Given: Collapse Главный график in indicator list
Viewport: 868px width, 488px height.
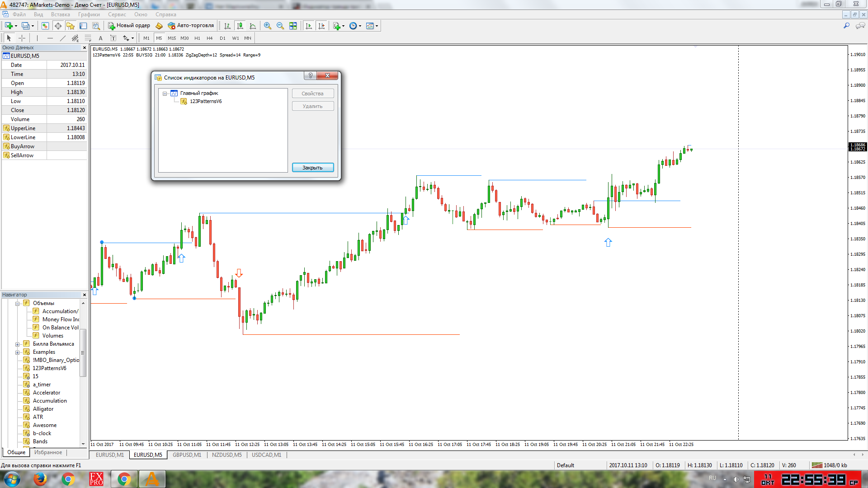Looking at the screenshot, I should (x=165, y=94).
